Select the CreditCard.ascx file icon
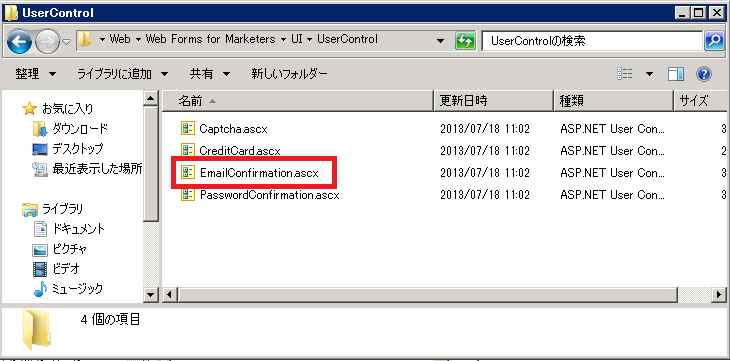Image resolution: width=730 pixels, height=361 pixels. [x=187, y=150]
